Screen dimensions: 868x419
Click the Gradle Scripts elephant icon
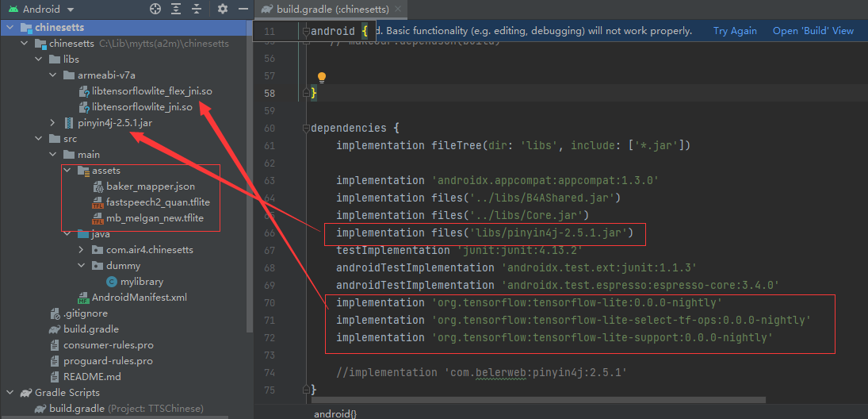pyautogui.click(x=25, y=393)
